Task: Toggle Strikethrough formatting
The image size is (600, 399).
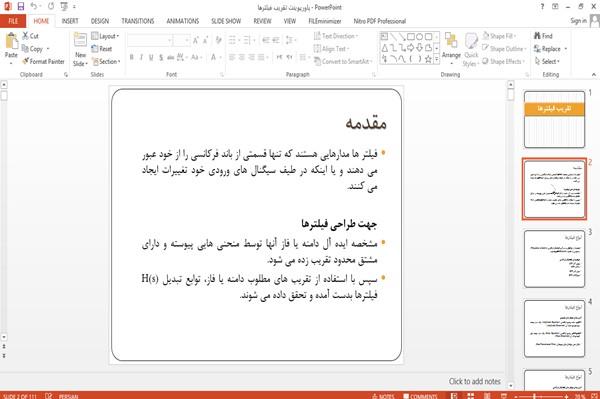Action: click(171, 57)
